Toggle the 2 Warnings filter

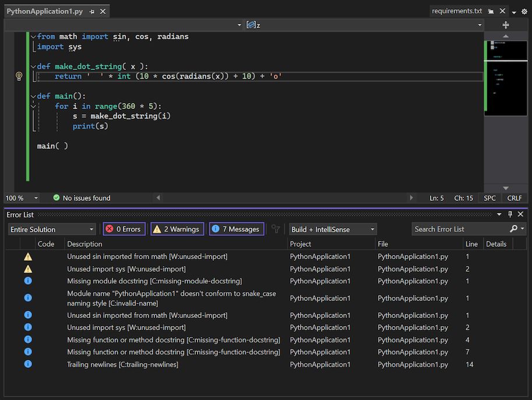(x=177, y=229)
